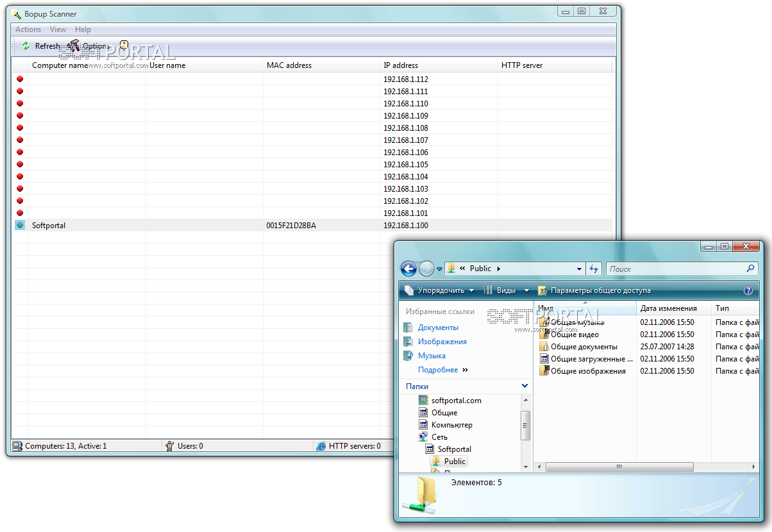Open the Документы favorite link

(x=438, y=328)
